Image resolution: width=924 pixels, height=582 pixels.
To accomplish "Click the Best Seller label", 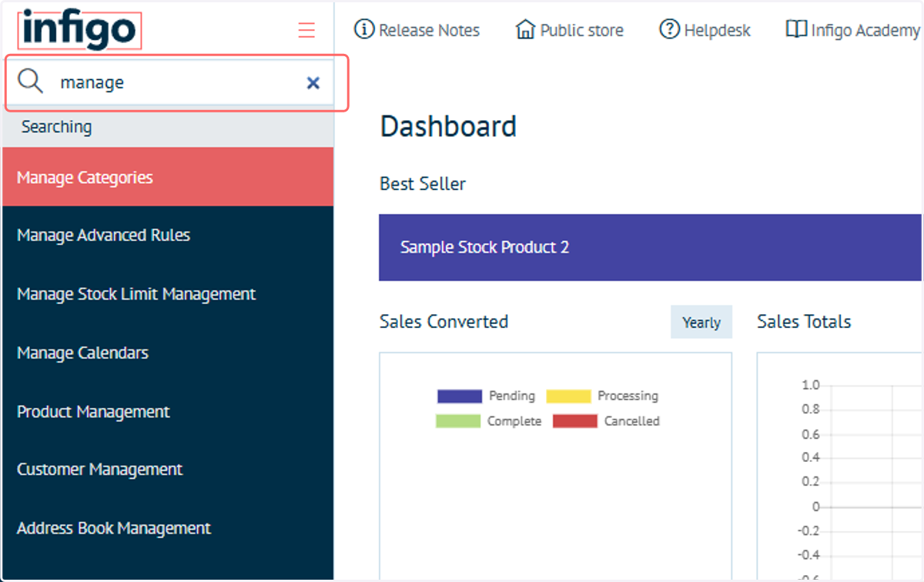I will pyautogui.click(x=423, y=184).
